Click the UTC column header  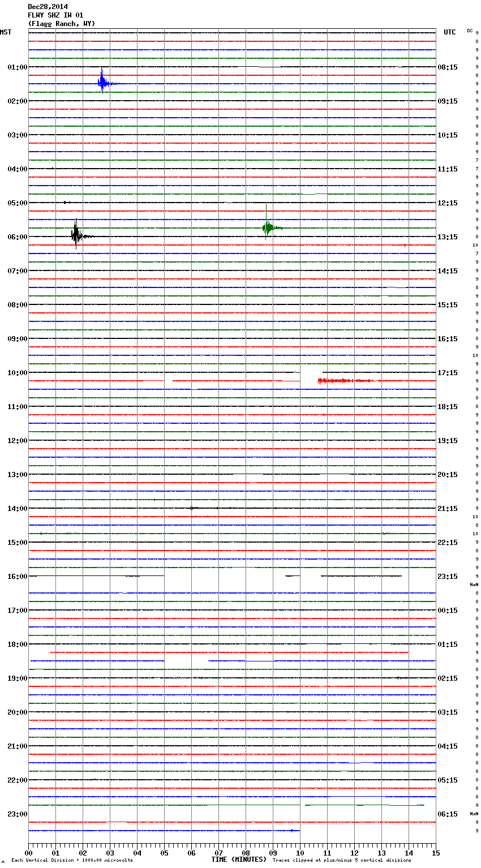point(449,32)
